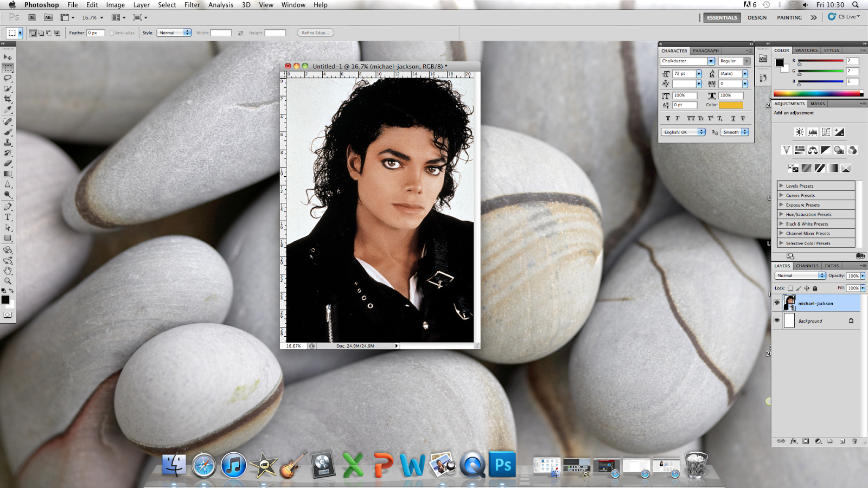Open the Filter menu

click(192, 5)
